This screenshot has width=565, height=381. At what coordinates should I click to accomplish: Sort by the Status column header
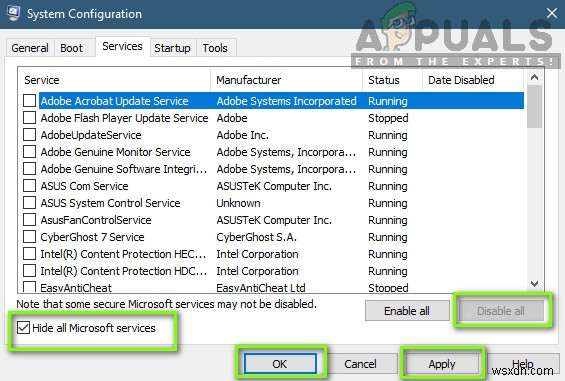coord(392,80)
